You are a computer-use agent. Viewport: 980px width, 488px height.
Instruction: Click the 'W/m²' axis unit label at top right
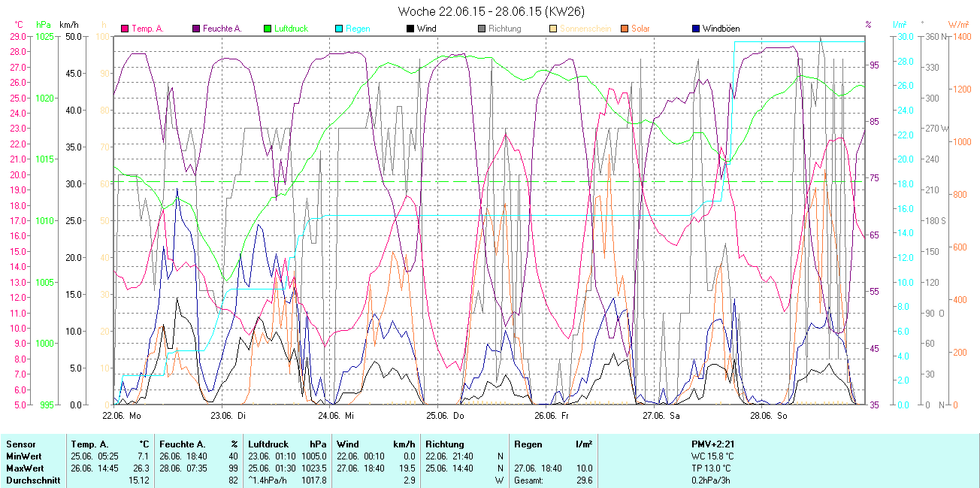pyautogui.click(x=958, y=25)
